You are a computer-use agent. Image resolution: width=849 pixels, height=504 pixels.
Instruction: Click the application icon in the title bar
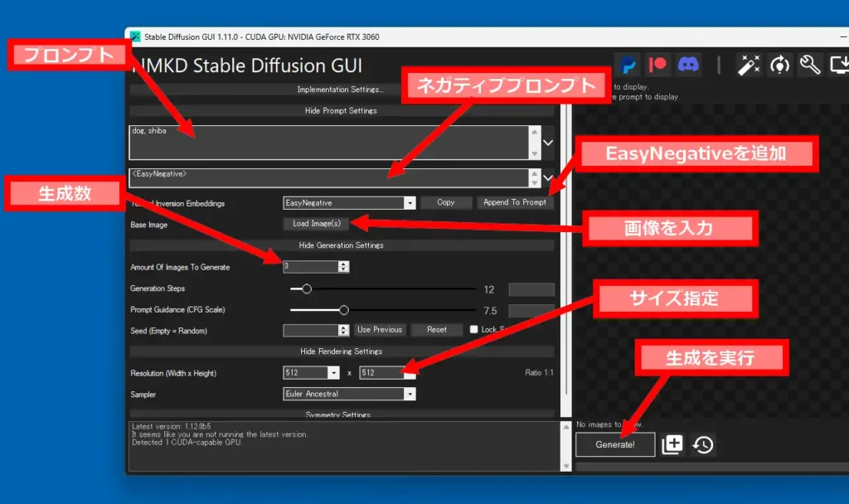point(135,36)
